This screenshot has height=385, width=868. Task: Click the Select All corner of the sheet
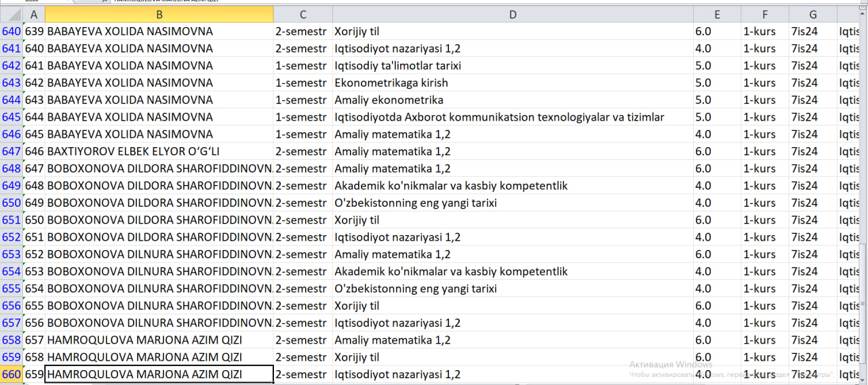point(11,14)
